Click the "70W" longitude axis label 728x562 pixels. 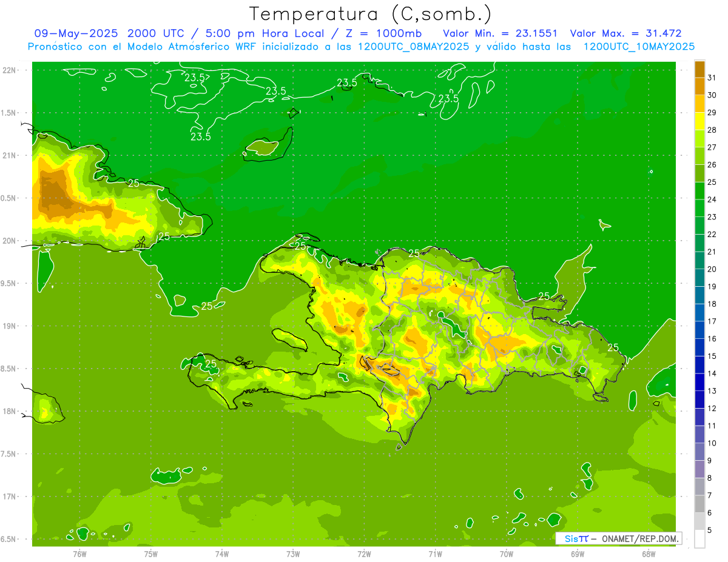[x=507, y=554]
